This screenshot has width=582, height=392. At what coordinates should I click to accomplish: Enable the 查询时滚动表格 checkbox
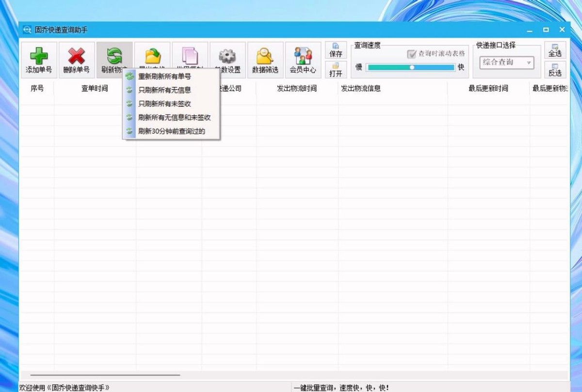tap(411, 54)
